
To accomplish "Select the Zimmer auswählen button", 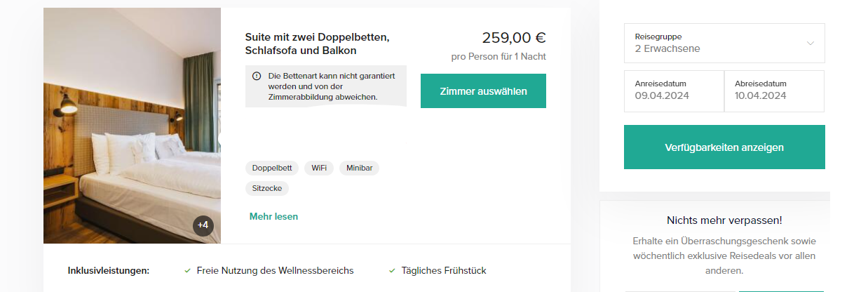I will pos(483,91).
